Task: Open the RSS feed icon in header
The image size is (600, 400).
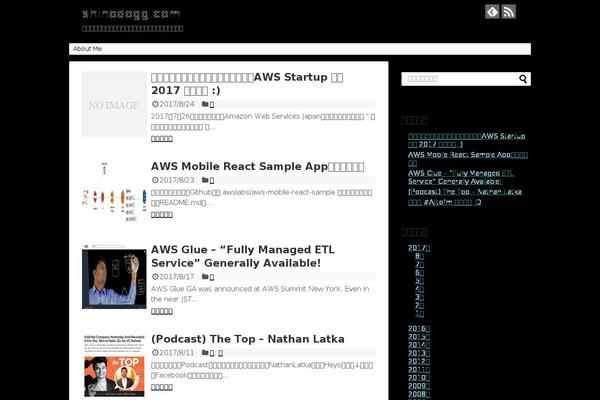Action: click(x=509, y=11)
